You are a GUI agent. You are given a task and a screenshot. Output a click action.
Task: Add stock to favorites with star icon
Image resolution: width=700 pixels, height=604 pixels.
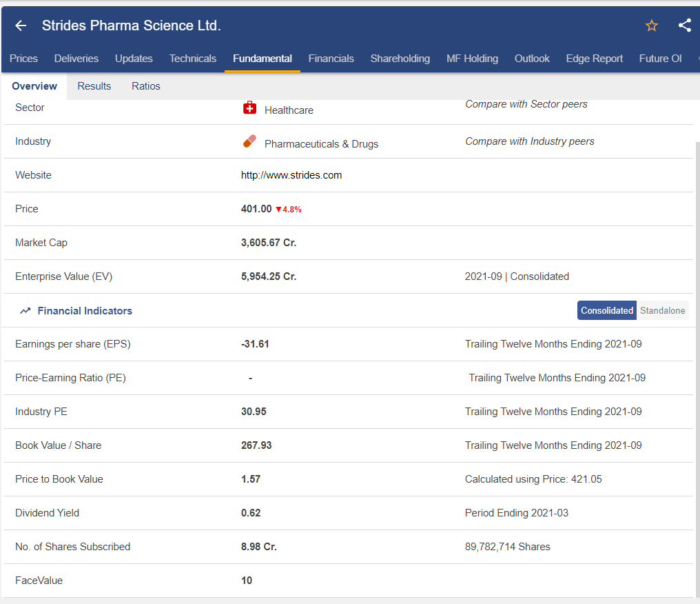click(651, 26)
